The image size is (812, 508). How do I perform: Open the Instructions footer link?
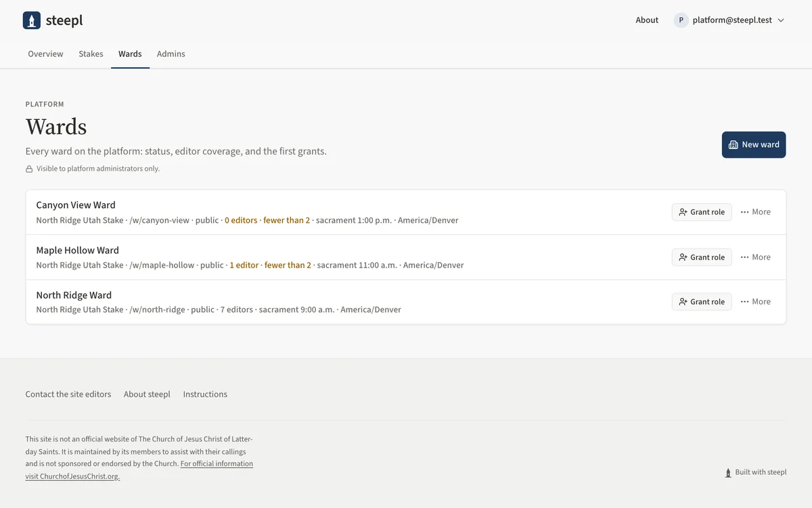tap(205, 394)
